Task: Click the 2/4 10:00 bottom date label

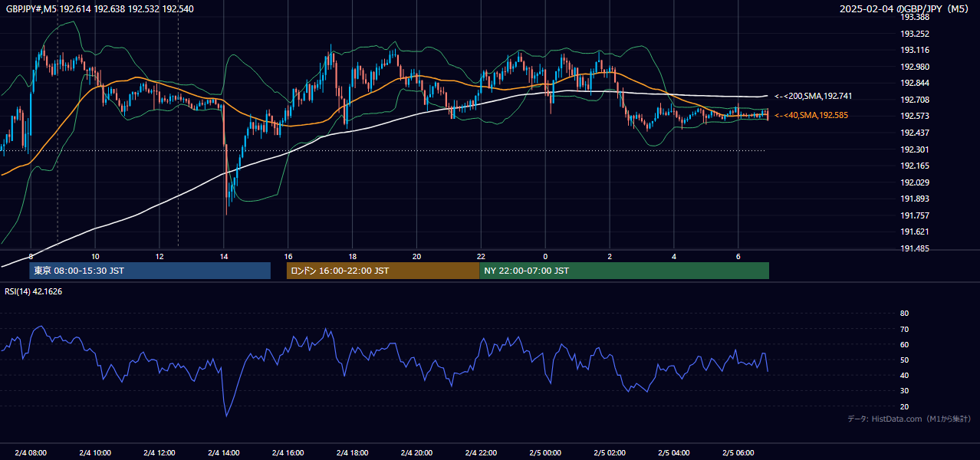Action: 95,452
